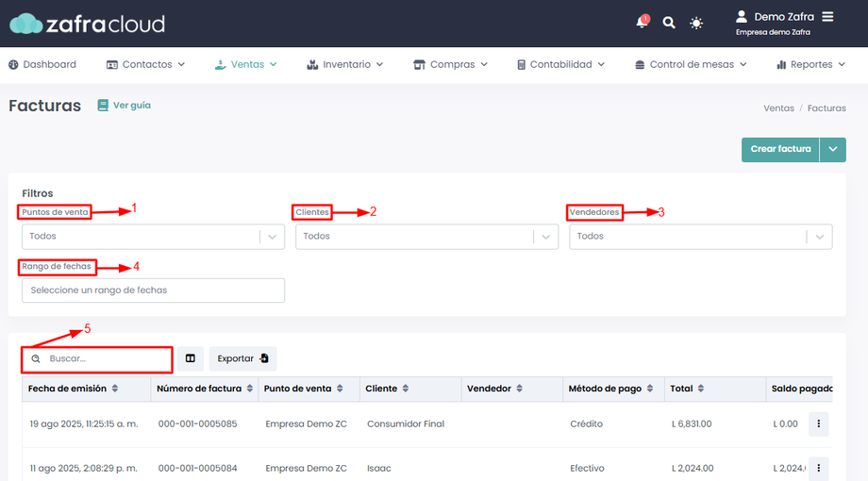Open the Puntos de venta dropdown
Screen dimensions: 868x481
[x=154, y=237]
